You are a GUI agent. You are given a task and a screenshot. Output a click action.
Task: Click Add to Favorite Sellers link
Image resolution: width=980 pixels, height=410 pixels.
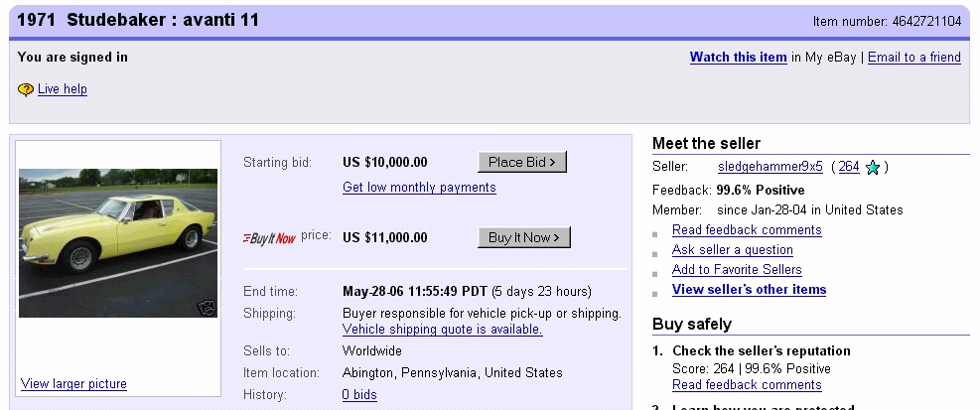coord(737,270)
